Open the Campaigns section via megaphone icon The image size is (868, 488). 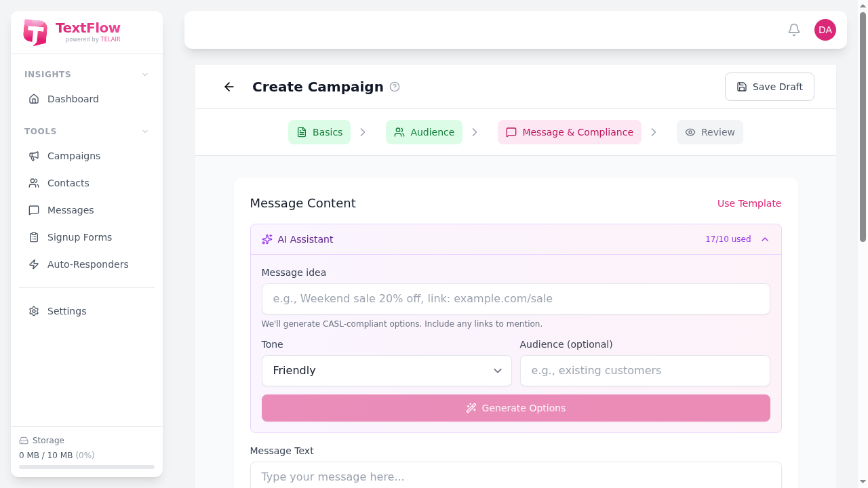tap(34, 156)
